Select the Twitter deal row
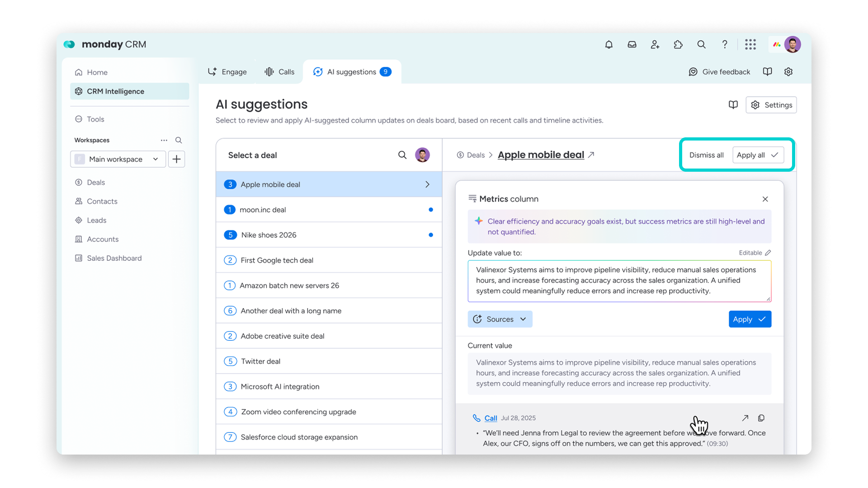The width and height of the screenshot is (868, 488). point(329,361)
